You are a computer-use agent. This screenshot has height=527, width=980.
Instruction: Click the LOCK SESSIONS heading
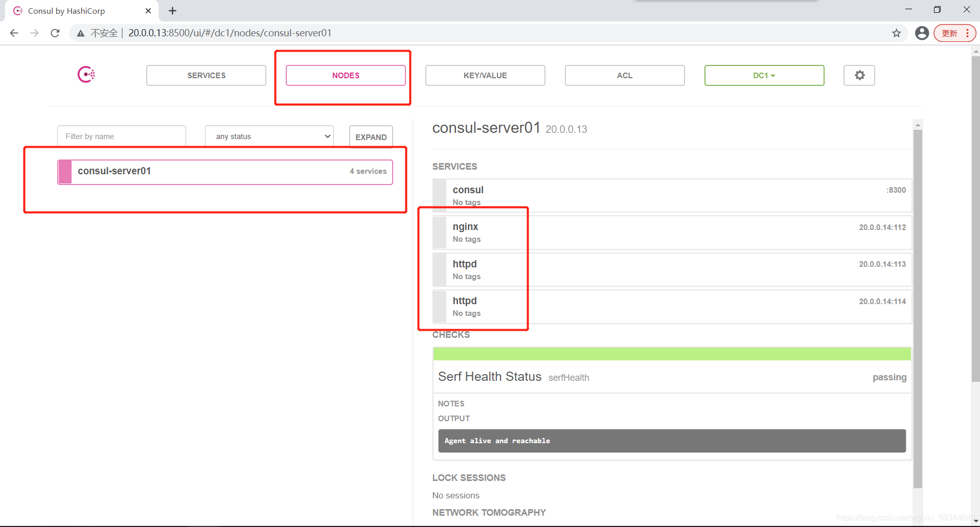click(469, 478)
